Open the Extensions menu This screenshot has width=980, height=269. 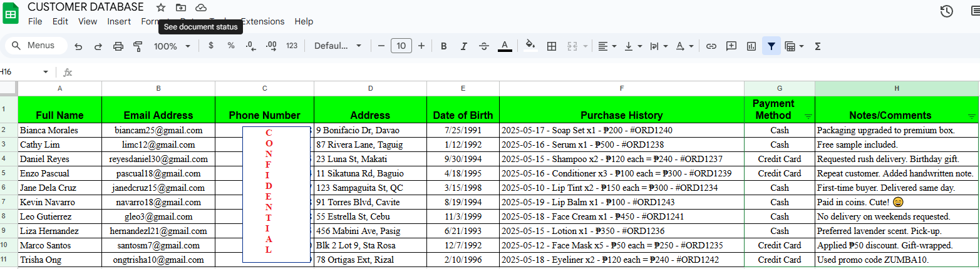(262, 21)
